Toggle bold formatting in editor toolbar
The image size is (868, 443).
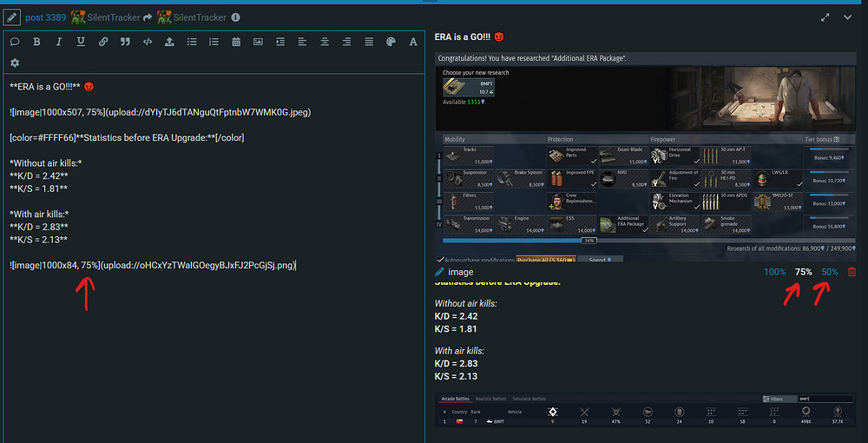[x=36, y=42]
